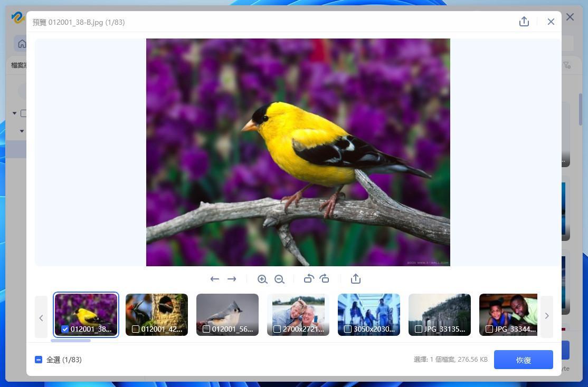588x387 pixels.
Task: Open the blue corridor thumbnail 3050x2030
Action: [369, 315]
